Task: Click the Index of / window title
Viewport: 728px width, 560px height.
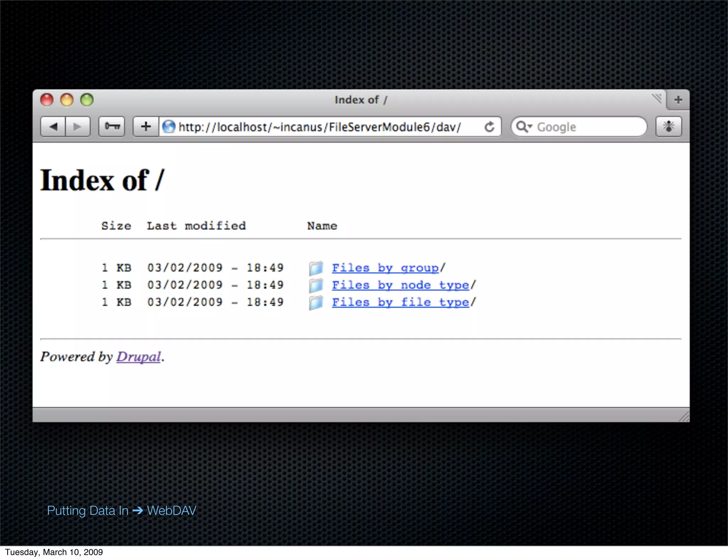Action: [361, 100]
